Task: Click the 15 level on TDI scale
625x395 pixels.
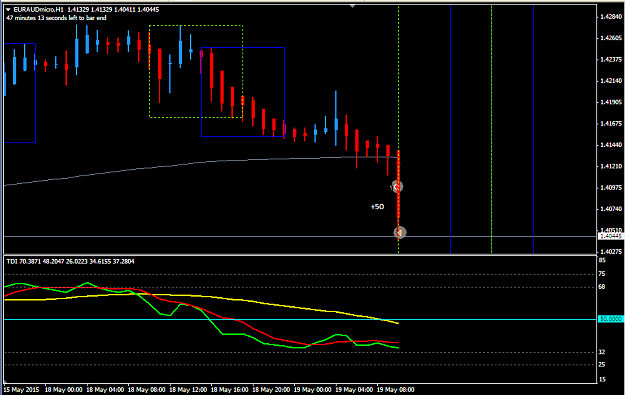Action: coord(602,380)
